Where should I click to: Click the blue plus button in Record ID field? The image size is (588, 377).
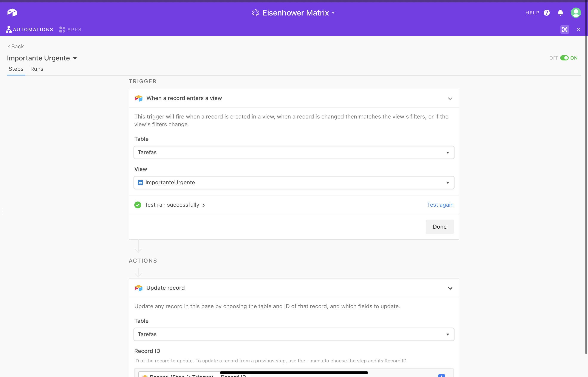(441, 375)
